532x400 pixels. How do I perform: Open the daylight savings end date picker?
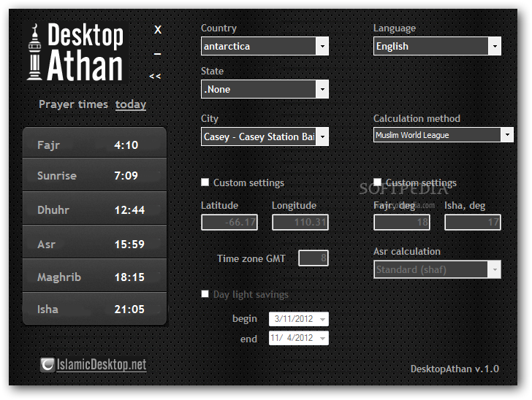pos(299,338)
